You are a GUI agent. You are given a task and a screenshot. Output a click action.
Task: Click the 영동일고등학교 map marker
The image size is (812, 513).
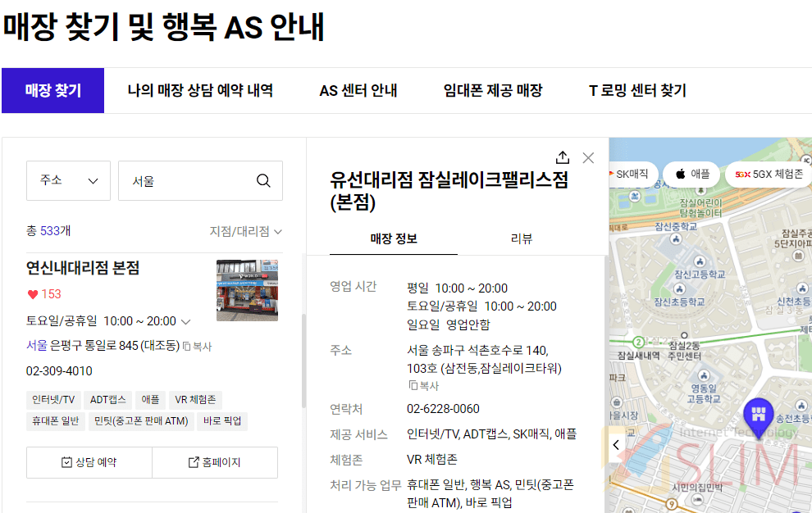tap(703, 376)
